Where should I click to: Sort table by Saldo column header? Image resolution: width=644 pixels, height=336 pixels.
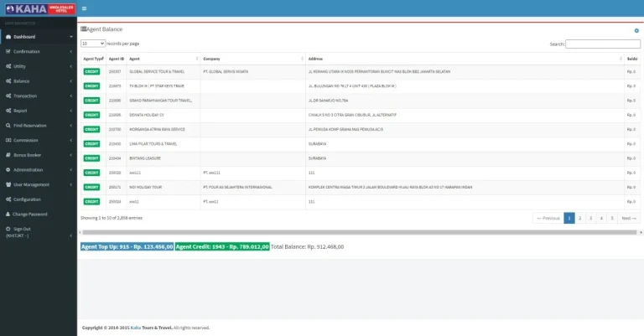point(632,59)
